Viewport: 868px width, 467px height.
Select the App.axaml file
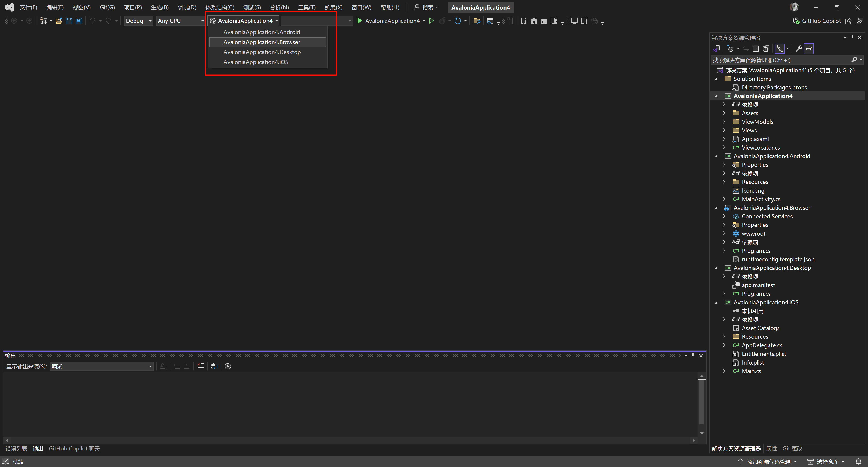coord(755,139)
